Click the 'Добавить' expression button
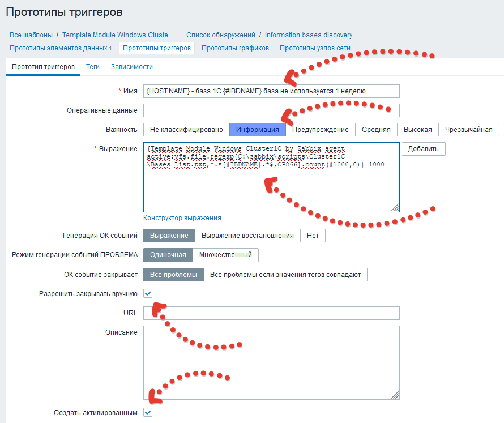The width and height of the screenshot is (504, 423). point(424,149)
